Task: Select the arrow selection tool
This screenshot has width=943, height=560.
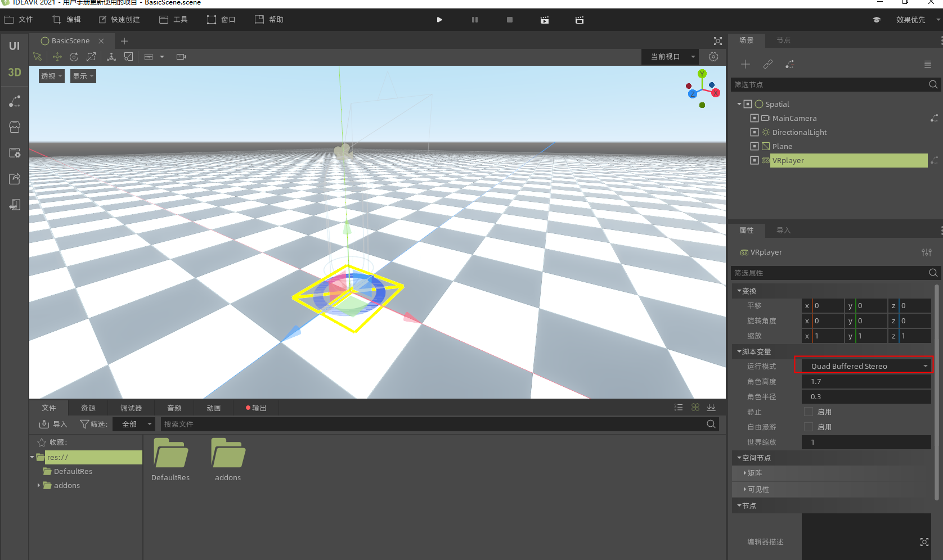Action: (x=38, y=57)
